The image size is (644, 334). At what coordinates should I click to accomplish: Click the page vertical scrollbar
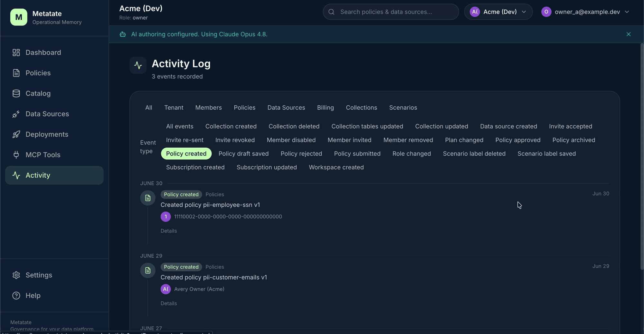pos(642,157)
